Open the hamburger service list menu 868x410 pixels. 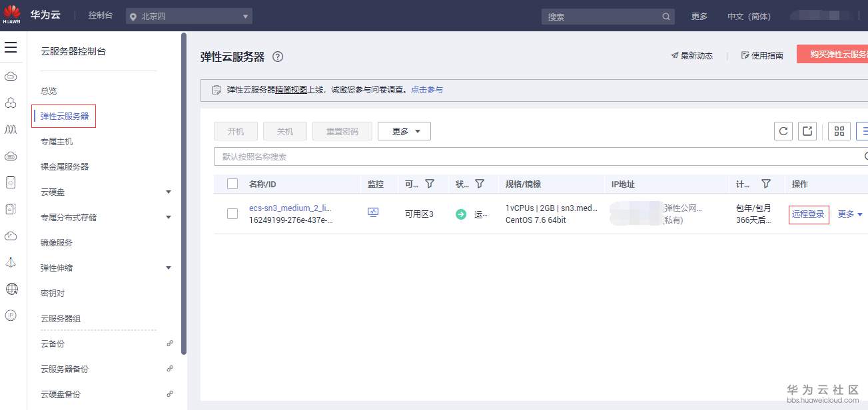[11, 47]
